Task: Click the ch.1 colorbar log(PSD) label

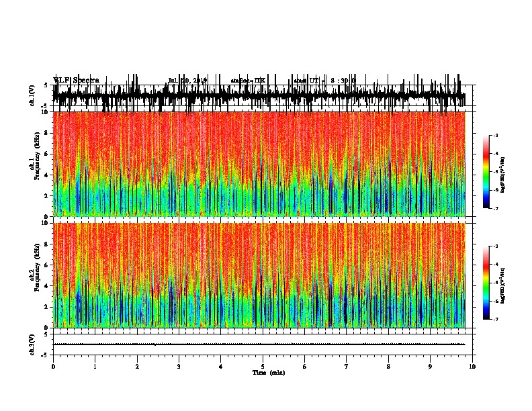Action: pyautogui.click(x=502, y=175)
